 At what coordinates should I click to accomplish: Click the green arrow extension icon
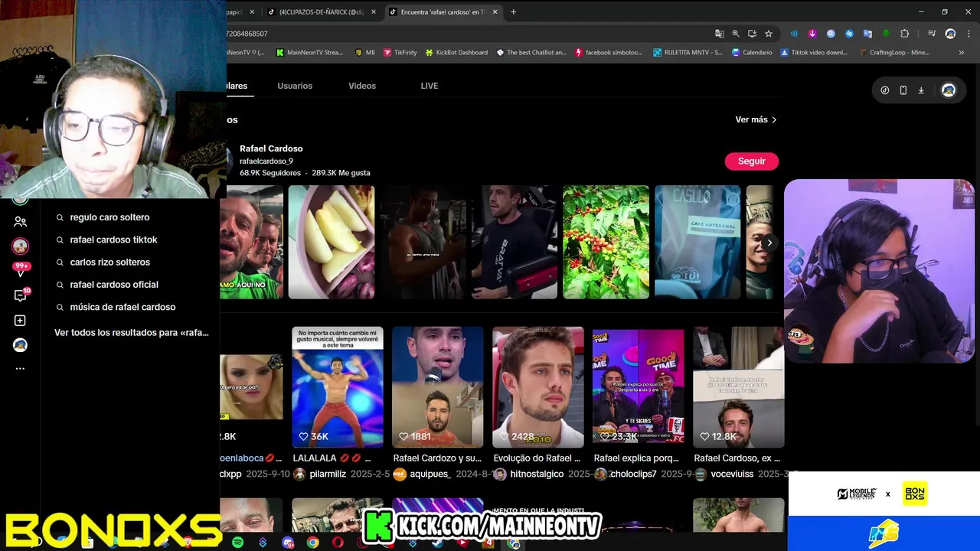[886, 34]
